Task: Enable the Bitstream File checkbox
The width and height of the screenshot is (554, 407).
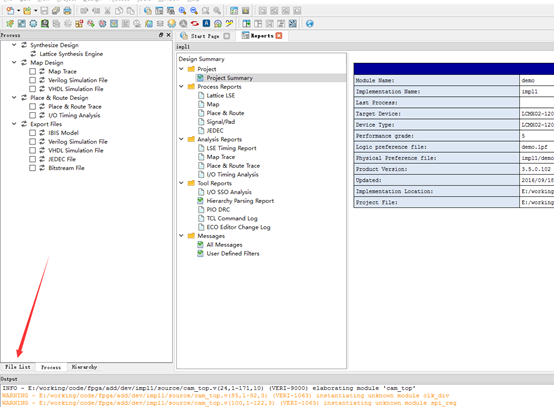Action: (x=33, y=168)
